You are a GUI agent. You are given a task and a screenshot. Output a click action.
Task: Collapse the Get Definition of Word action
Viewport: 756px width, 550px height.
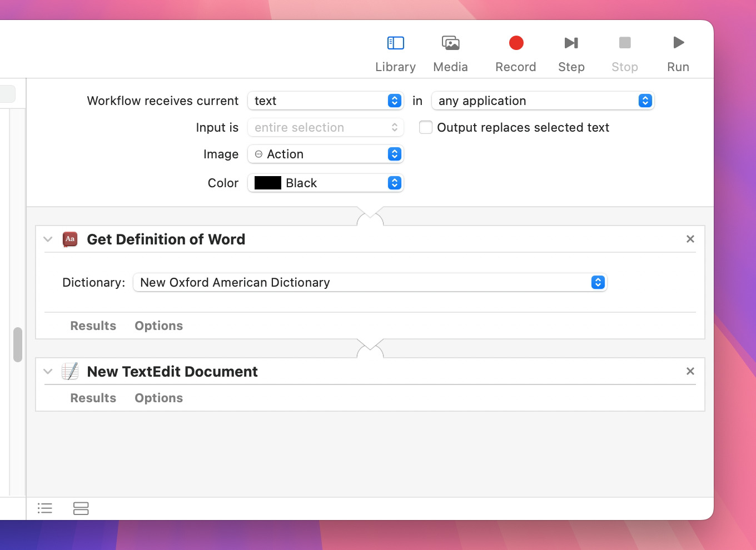(48, 239)
